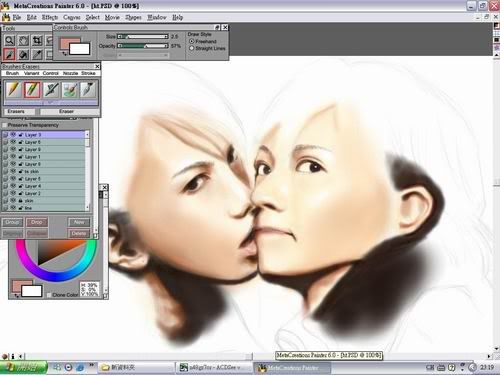500x375 pixels.
Task: Open the Edit menu
Action: (x=32, y=17)
